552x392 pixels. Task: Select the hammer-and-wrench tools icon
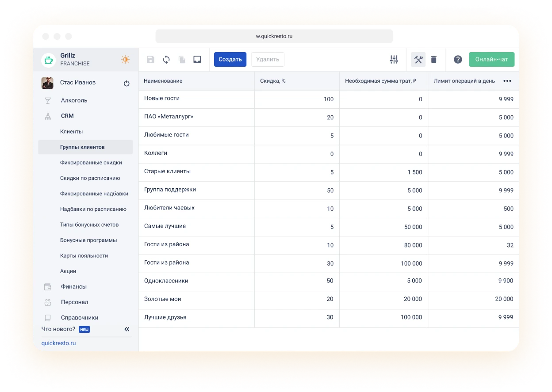tap(418, 59)
